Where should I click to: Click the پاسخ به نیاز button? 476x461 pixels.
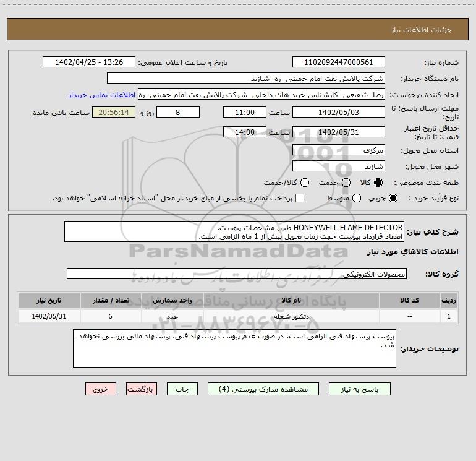(x=359, y=389)
